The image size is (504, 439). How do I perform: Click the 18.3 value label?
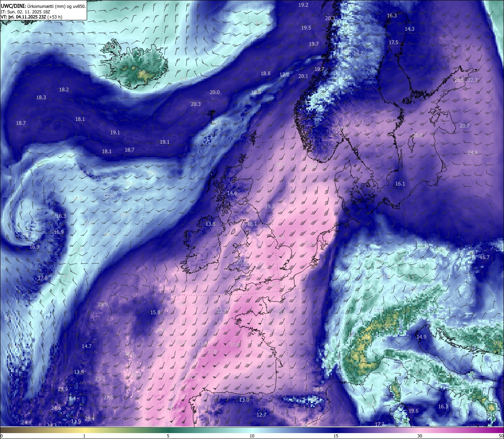click(41, 97)
